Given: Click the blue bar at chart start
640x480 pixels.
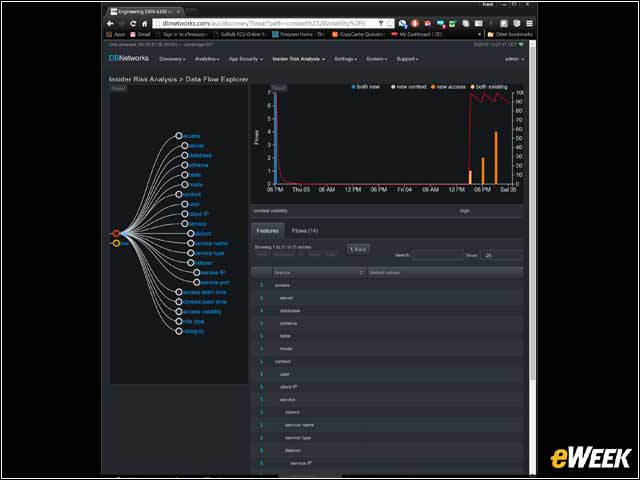Looking at the screenshot, I should [276, 139].
